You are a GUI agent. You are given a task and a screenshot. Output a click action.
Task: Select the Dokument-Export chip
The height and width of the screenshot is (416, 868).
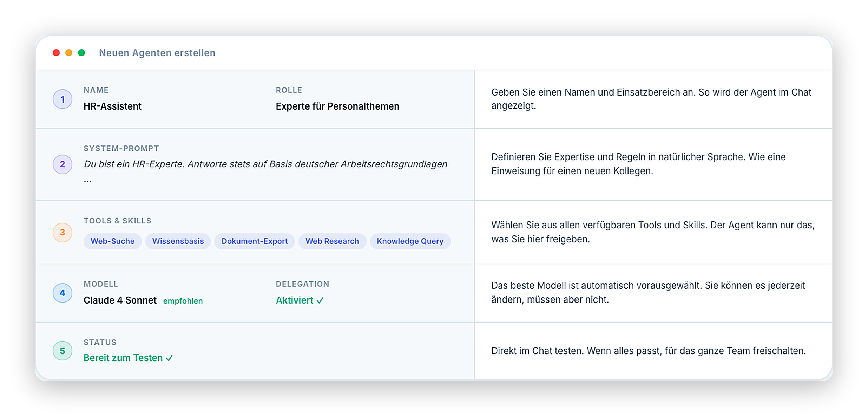pos(254,241)
